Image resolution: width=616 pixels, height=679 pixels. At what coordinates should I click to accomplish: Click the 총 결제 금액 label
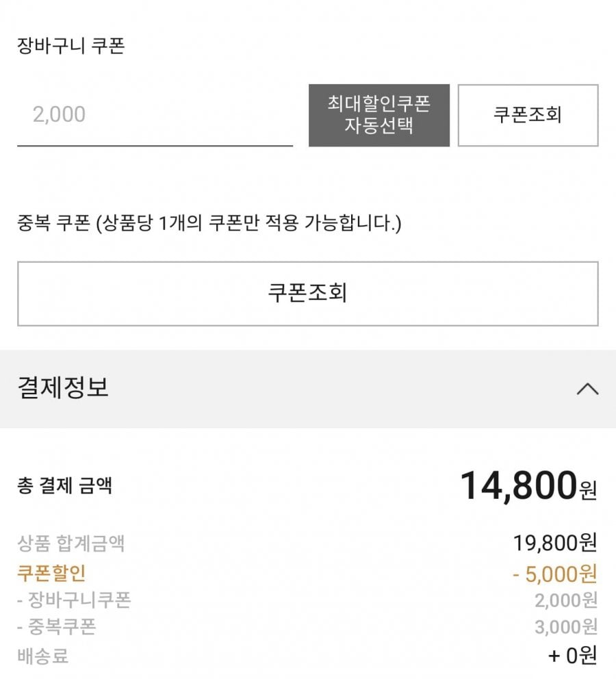[65, 486]
